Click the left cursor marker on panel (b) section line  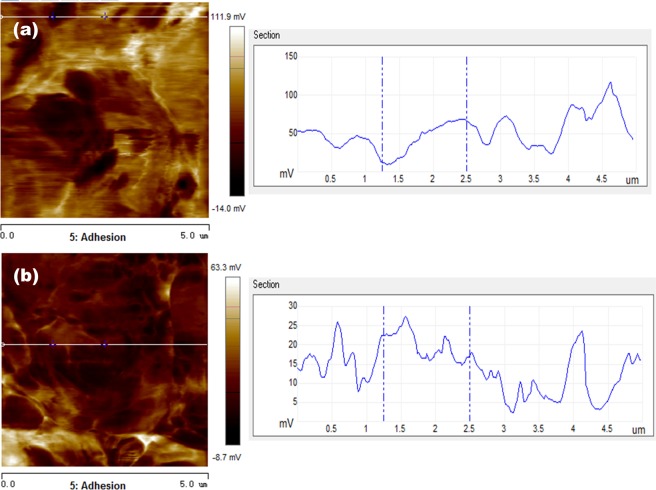(x=53, y=345)
